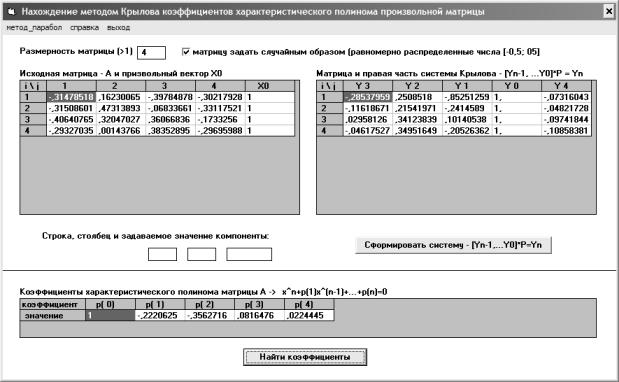Click the column number input box
Viewport: 619px width, 382px height.
[201, 254]
